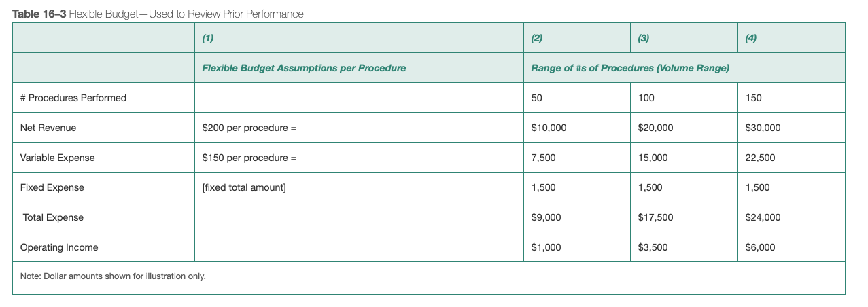This screenshot has width=868, height=307.
Task: Select the column (3) header cell
Action: point(684,38)
